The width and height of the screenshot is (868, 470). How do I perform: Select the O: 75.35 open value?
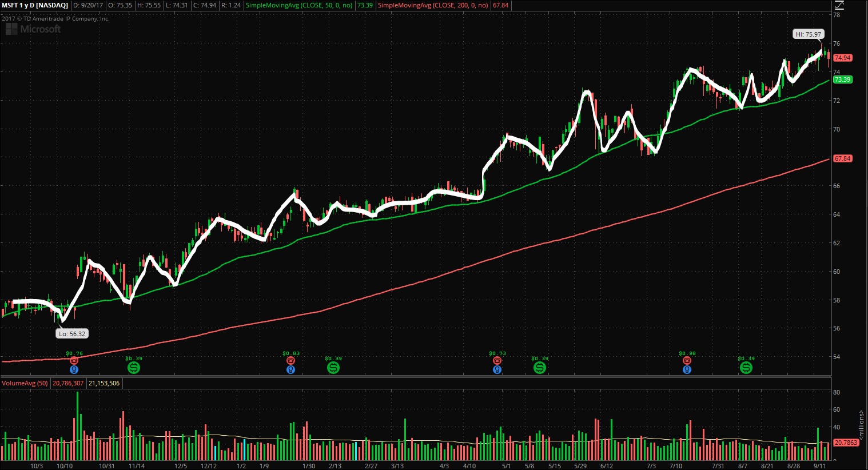pos(120,5)
